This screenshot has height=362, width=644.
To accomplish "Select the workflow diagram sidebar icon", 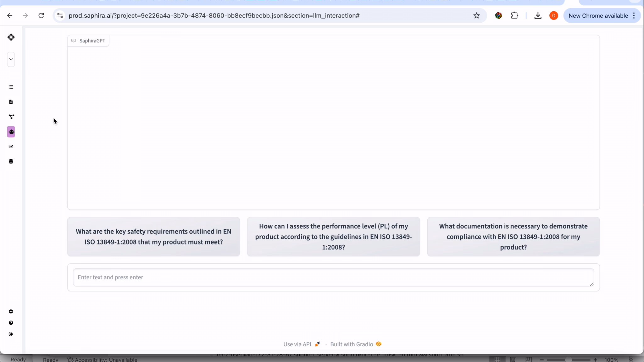I will click(11, 117).
